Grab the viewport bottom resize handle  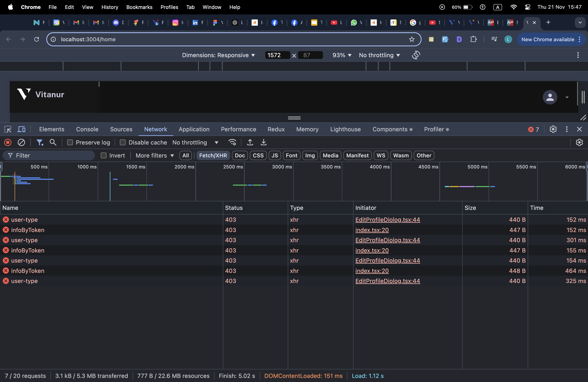pos(294,118)
